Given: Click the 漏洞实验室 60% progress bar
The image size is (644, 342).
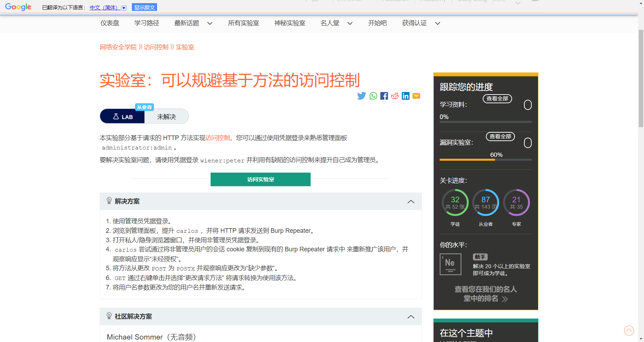Looking at the screenshot, I should [486, 160].
